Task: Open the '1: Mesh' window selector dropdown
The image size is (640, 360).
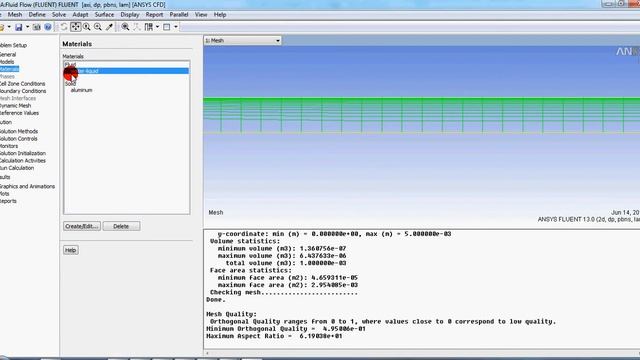Action: click(242, 40)
